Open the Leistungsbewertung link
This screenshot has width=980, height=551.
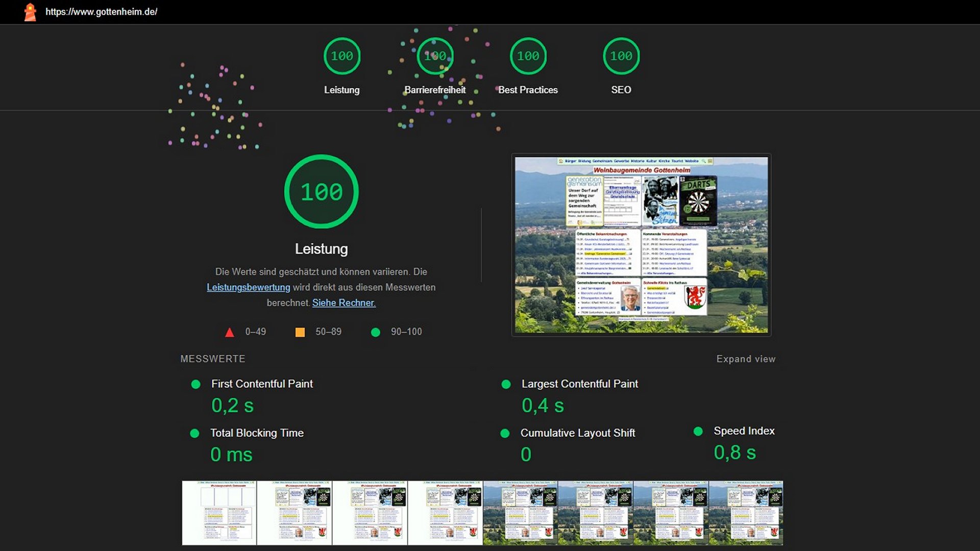point(248,288)
